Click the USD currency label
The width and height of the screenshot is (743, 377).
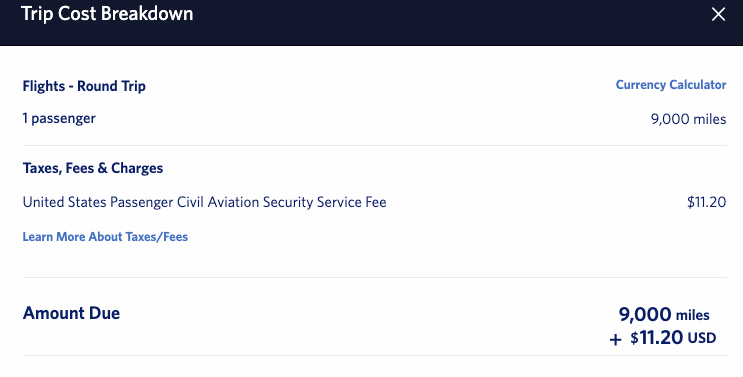[x=702, y=338]
